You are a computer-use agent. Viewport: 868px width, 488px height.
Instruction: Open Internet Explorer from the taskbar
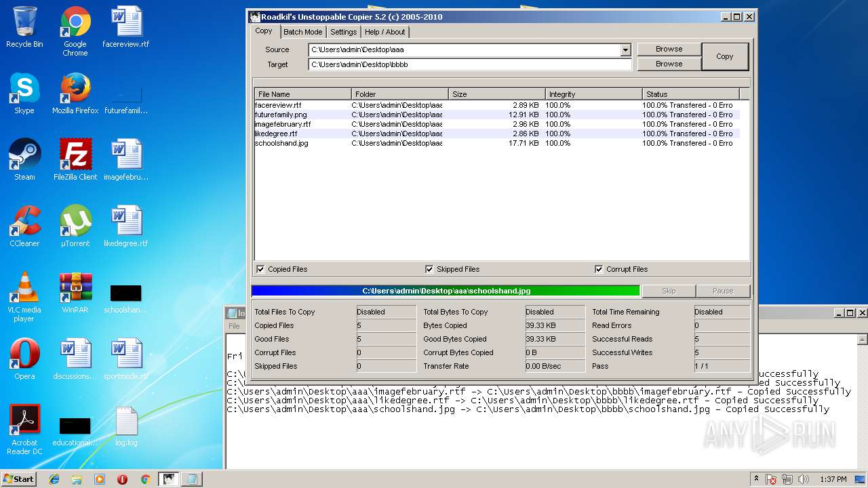click(54, 479)
